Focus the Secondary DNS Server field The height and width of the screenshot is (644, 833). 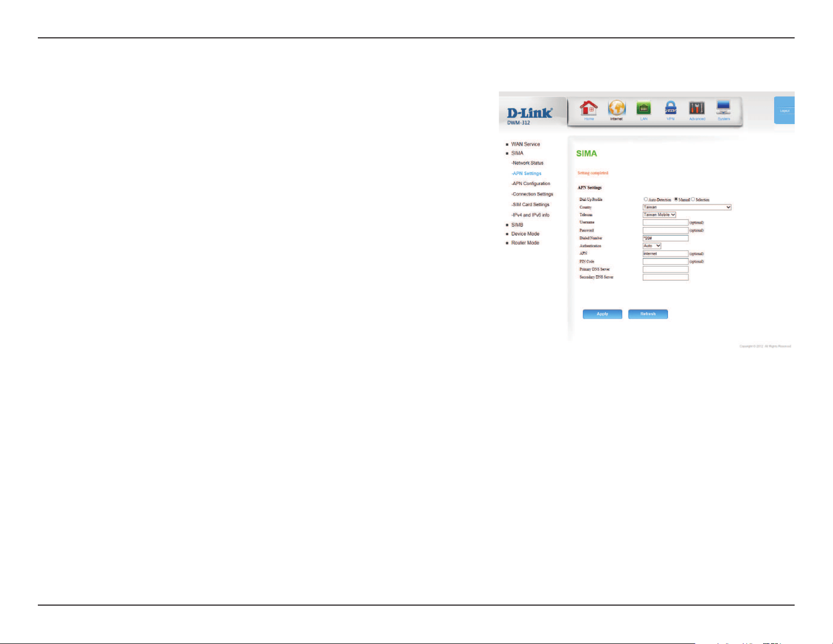(665, 277)
